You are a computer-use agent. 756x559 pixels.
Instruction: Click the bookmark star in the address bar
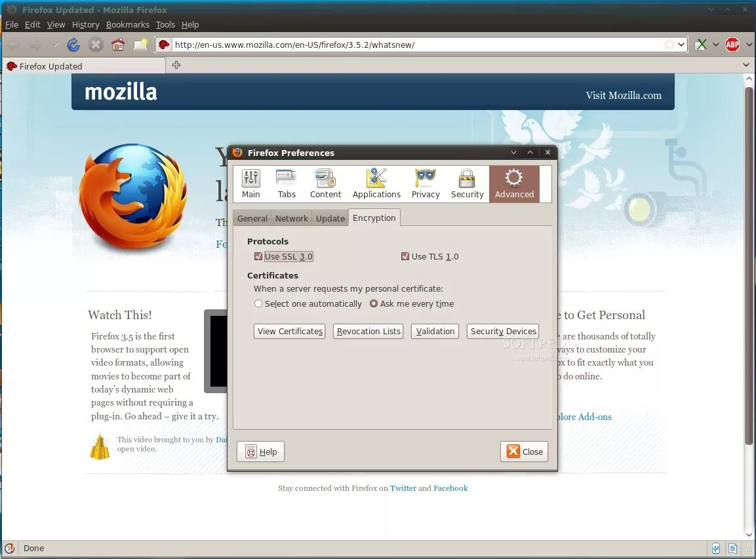tap(669, 45)
